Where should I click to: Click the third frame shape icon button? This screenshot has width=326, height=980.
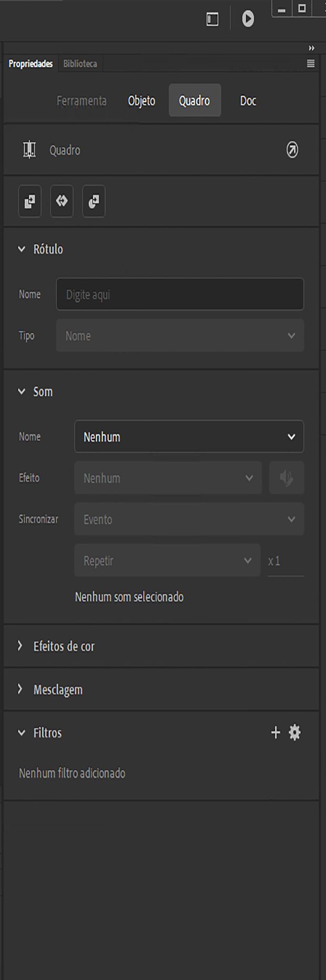[94, 201]
